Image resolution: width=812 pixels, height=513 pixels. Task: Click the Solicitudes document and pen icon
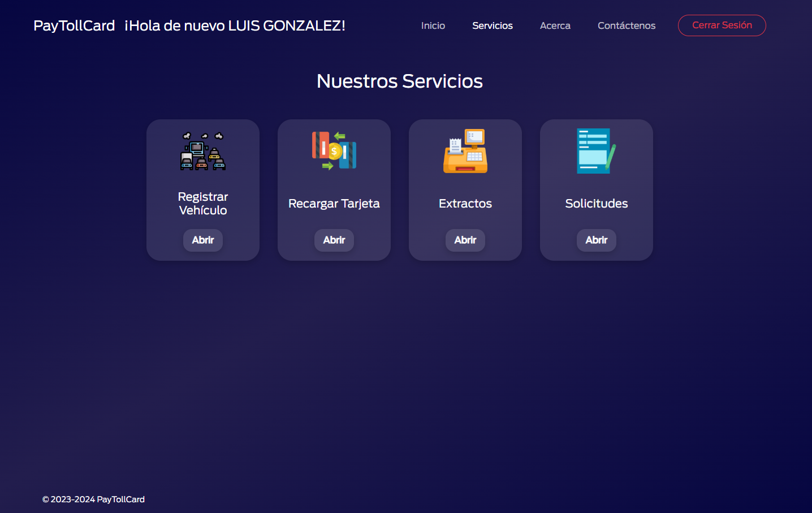(597, 151)
